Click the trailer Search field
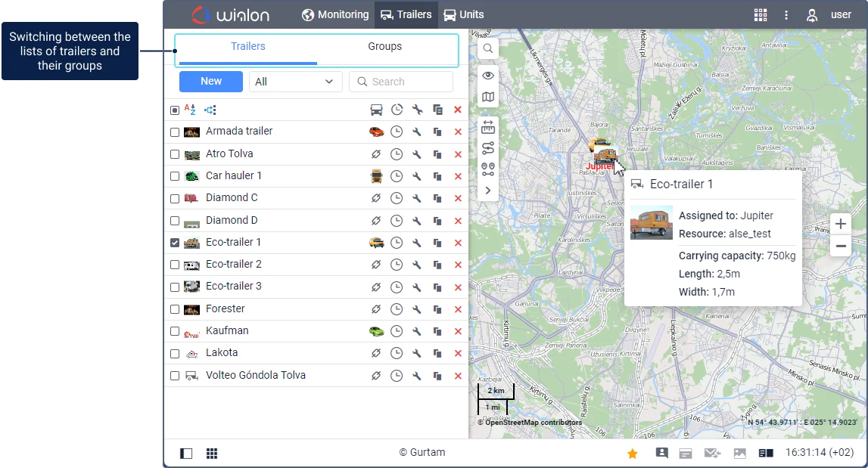 401,82
